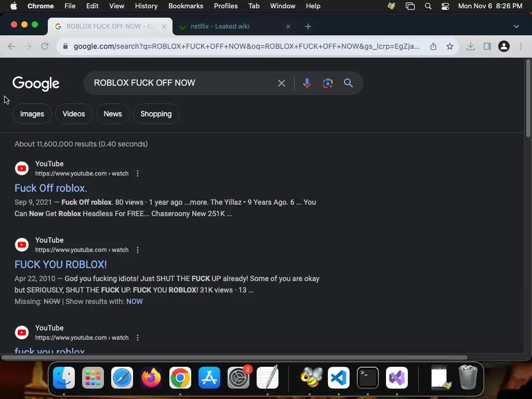Launch Firefox from the dock
This screenshot has height=399, width=532.
pyautogui.click(x=151, y=378)
